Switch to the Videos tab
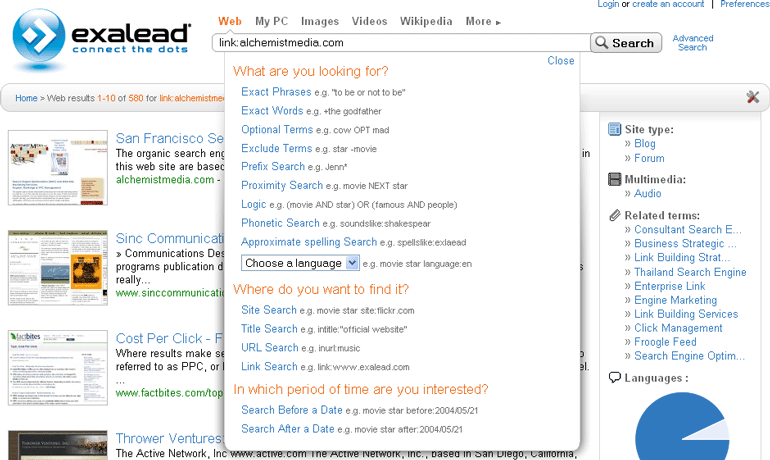 coord(369,22)
